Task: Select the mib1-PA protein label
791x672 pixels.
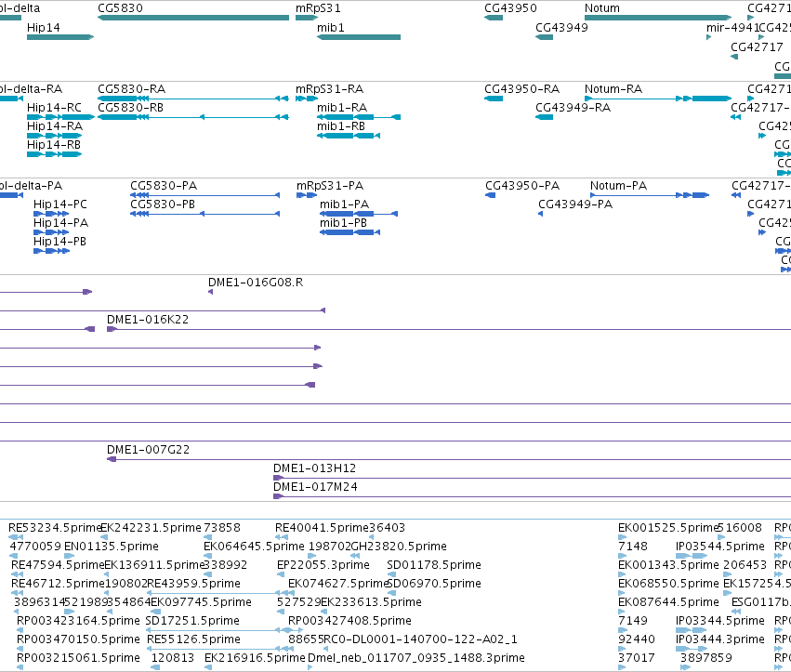Action: pyautogui.click(x=345, y=204)
